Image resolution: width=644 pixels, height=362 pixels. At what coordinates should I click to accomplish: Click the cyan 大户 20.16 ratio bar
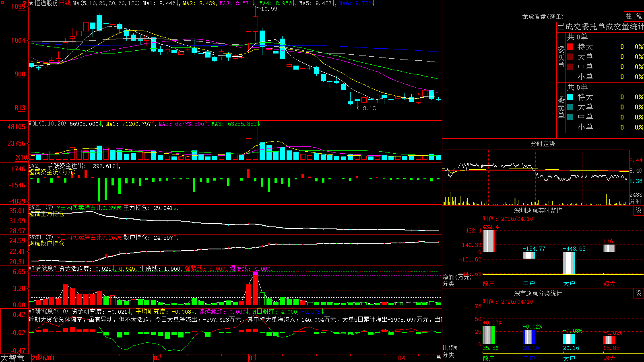(569, 339)
